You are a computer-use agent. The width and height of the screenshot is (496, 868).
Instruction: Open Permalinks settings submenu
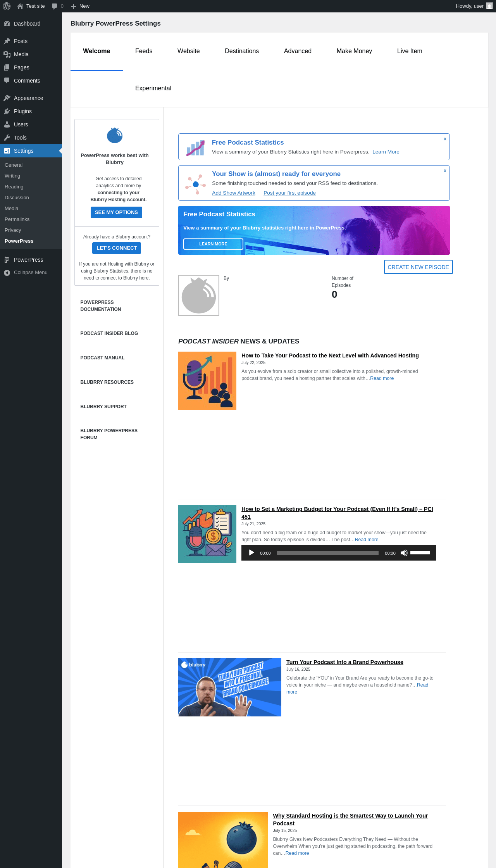pos(17,219)
